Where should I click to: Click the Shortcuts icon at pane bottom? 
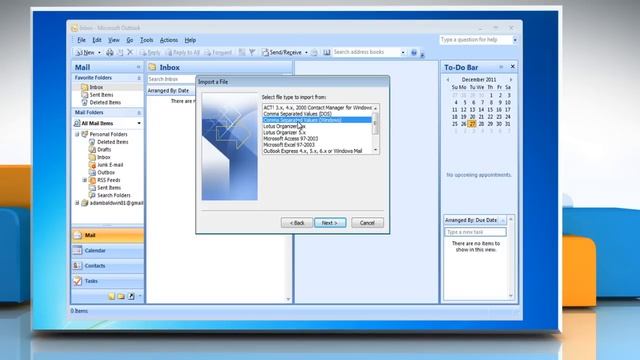131,296
